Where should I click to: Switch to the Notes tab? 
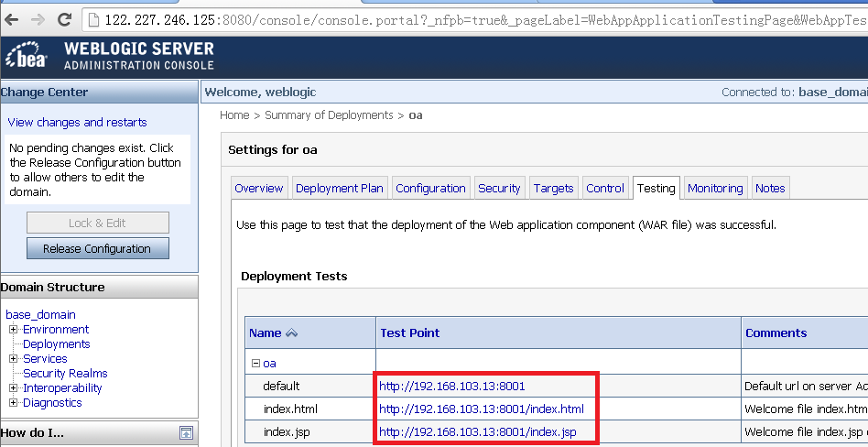click(770, 189)
